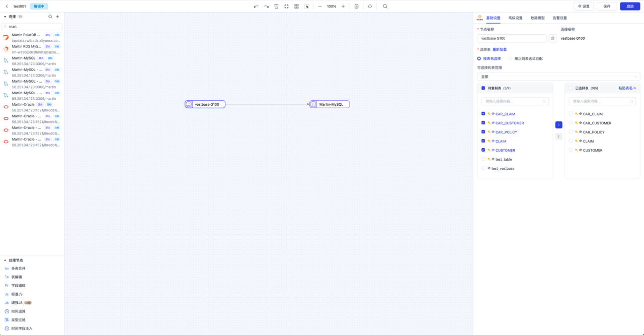Auto-arrange nodes with the layout icon
Screen dimensions: 644x335
[296, 7]
